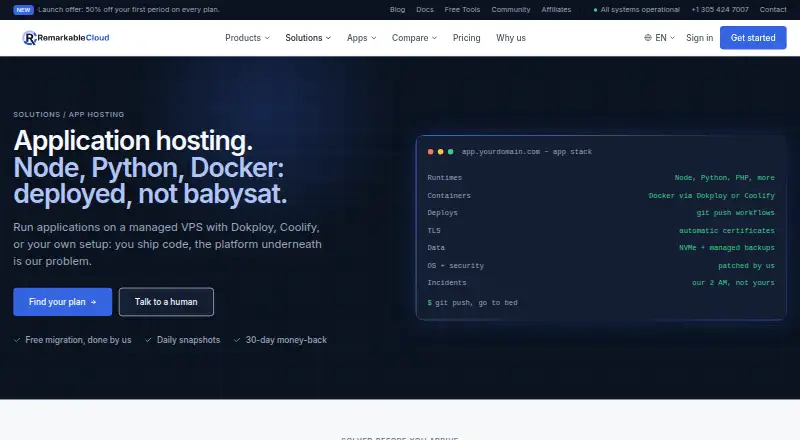Image resolution: width=800 pixels, height=440 pixels.
Task: Click the Deploys row label
Action: click(x=442, y=213)
